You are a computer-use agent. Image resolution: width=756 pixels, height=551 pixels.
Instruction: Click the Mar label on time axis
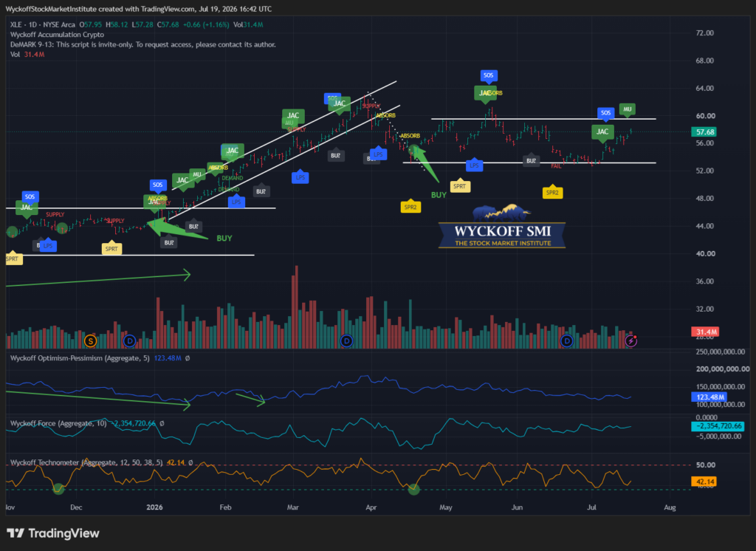tap(292, 507)
